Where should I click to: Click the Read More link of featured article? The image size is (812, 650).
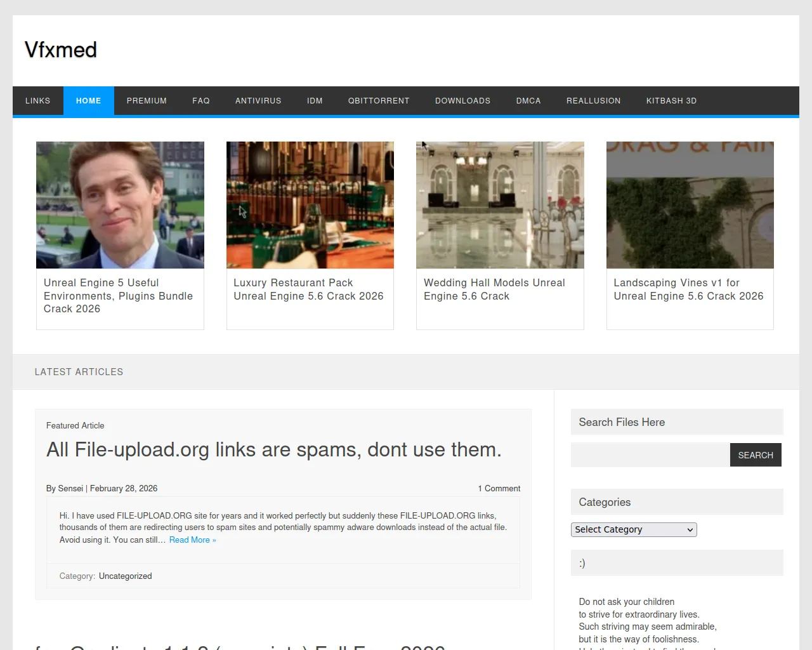[x=192, y=540]
